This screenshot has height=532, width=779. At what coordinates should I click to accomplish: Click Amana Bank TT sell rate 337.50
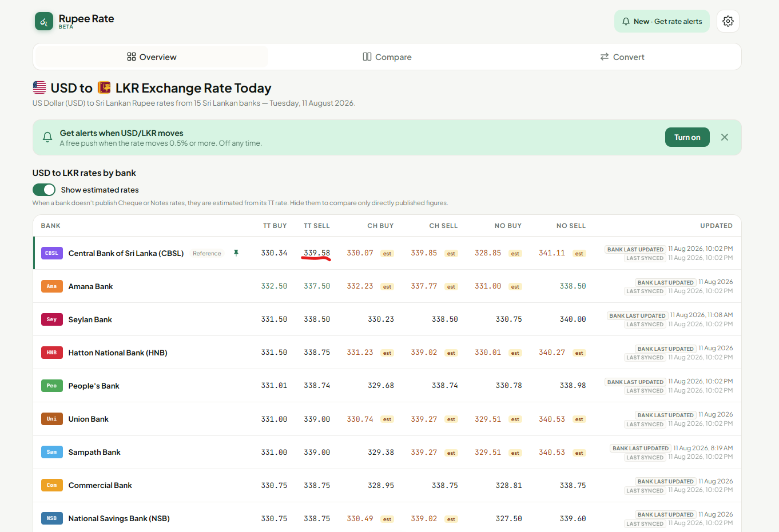click(x=317, y=286)
